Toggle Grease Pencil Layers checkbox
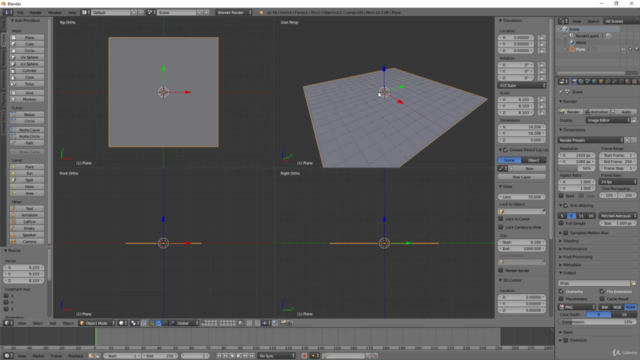This screenshot has width=640, height=360. 505,150
